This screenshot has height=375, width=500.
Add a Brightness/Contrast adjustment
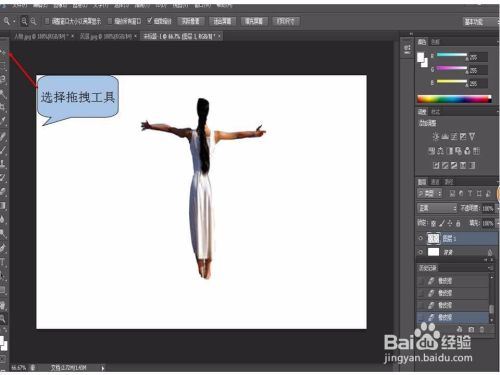pyautogui.click(x=436, y=136)
